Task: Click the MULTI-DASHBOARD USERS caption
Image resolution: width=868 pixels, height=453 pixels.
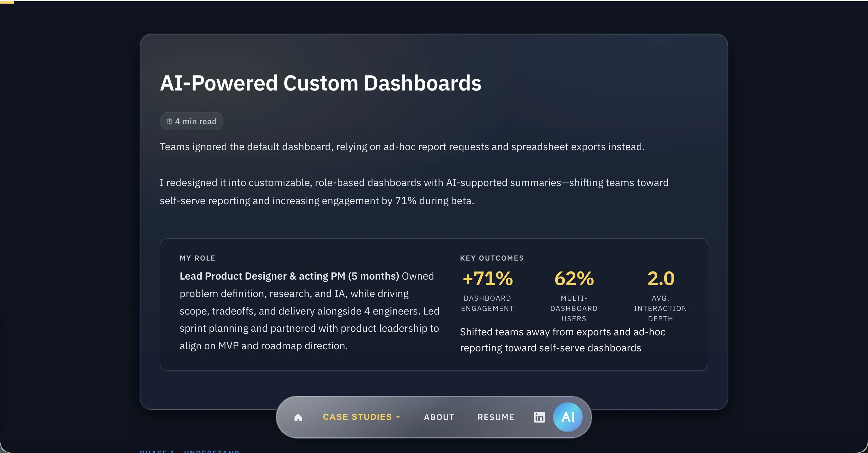Action: click(574, 308)
